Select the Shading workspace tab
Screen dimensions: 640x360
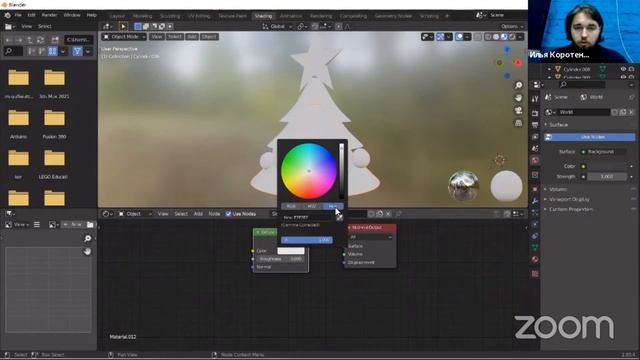[263, 16]
